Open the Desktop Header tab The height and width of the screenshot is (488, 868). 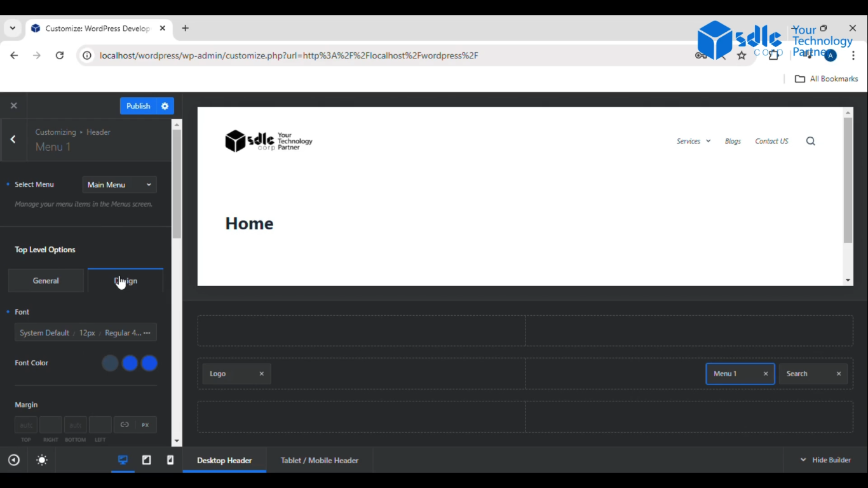click(224, 460)
